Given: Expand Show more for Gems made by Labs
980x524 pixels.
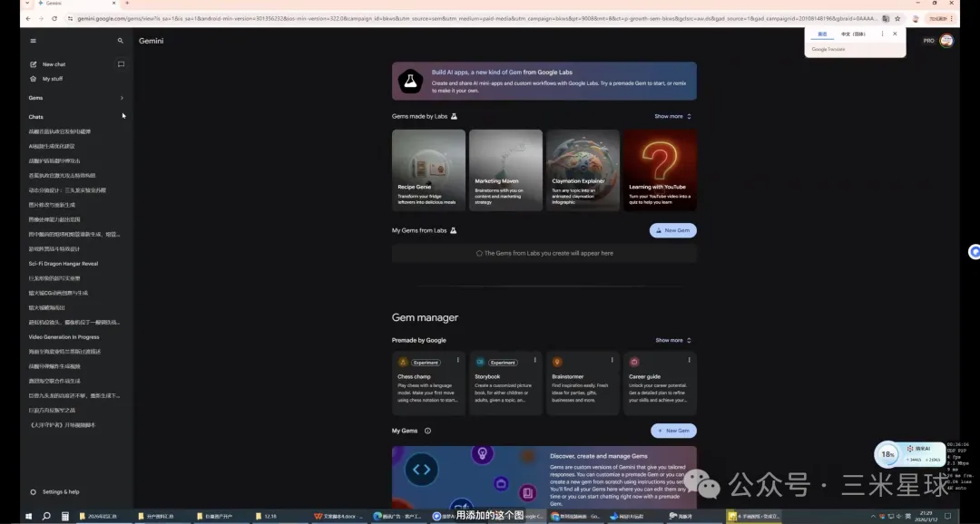Looking at the screenshot, I should 673,116.
